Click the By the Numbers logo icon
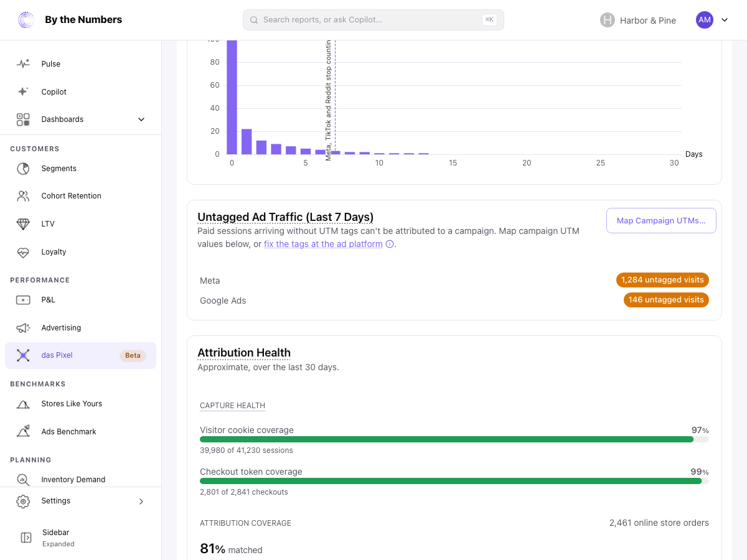Image resolution: width=747 pixels, height=560 pixels. click(x=26, y=20)
